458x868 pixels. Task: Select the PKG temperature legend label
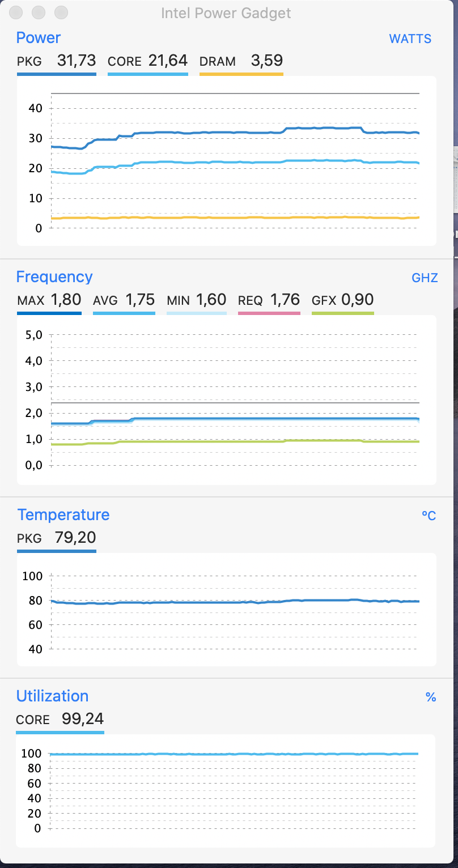click(x=29, y=538)
